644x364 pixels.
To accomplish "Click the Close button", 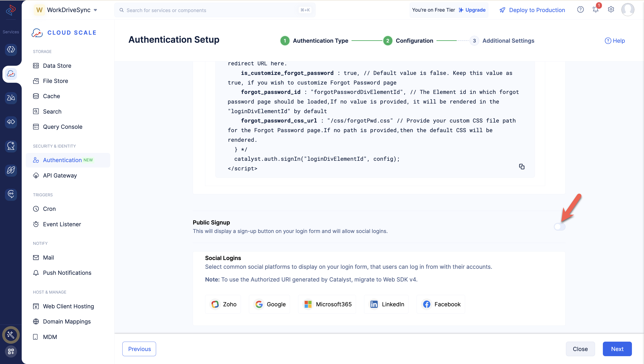I will [x=580, y=349].
